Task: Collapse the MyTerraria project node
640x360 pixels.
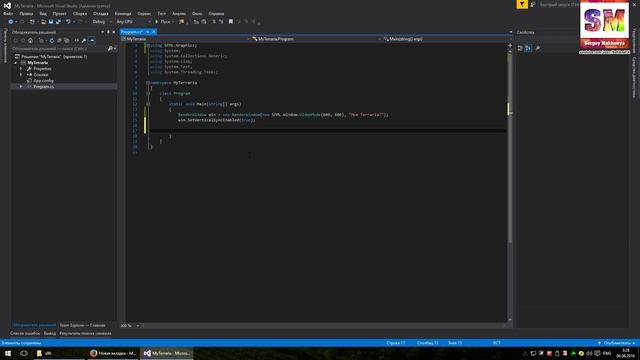Action: point(16,63)
